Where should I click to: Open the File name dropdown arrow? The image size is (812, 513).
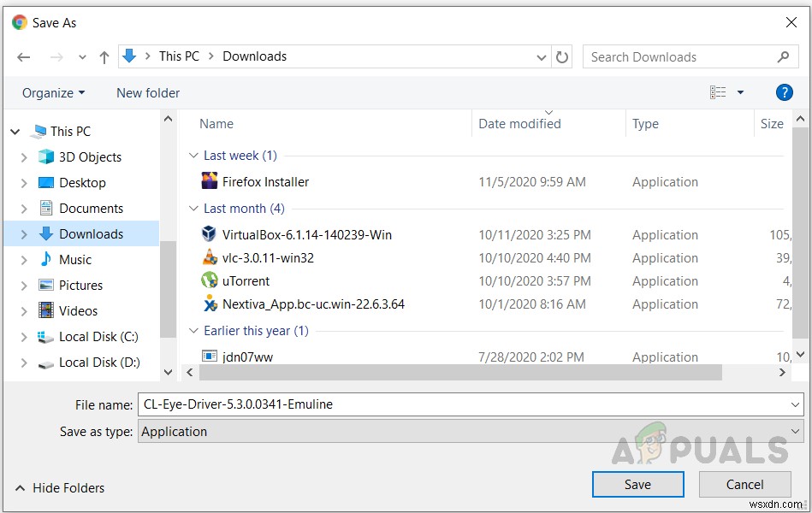(795, 404)
